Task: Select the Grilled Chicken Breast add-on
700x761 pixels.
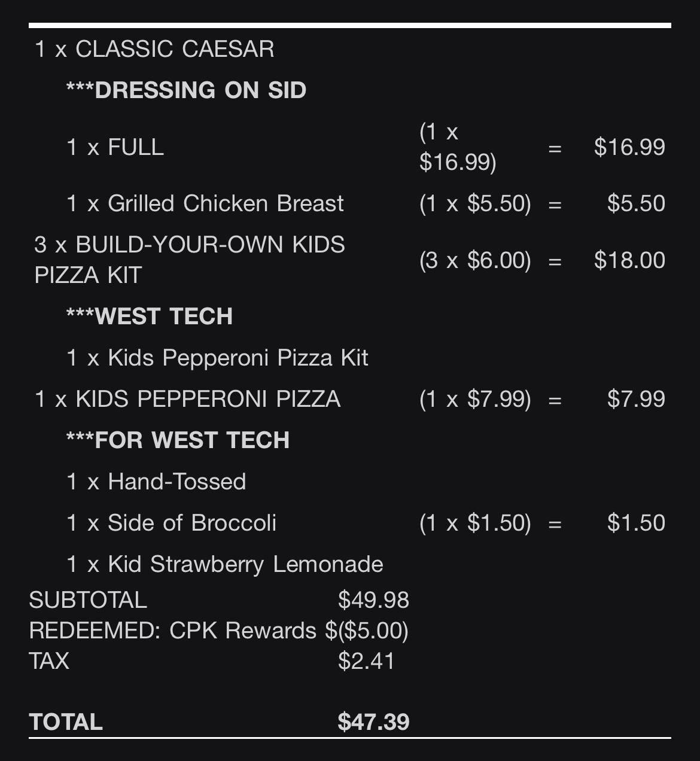Action: coord(205,203)
